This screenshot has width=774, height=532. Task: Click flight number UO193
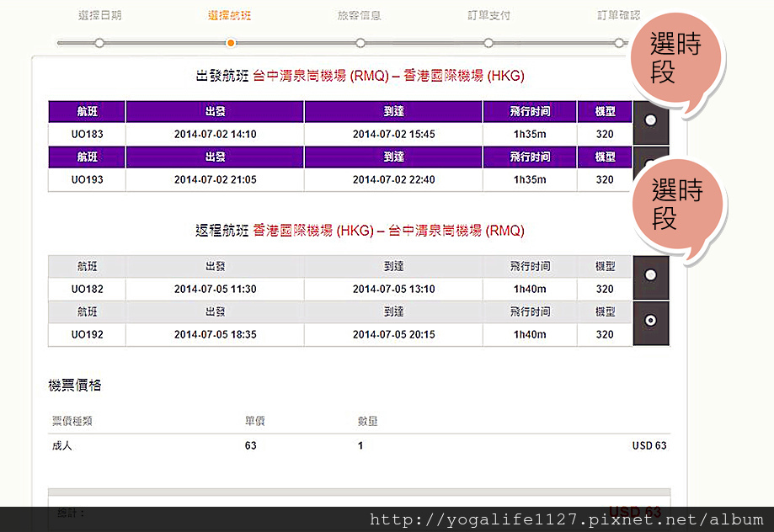click(x=88, y=179)
